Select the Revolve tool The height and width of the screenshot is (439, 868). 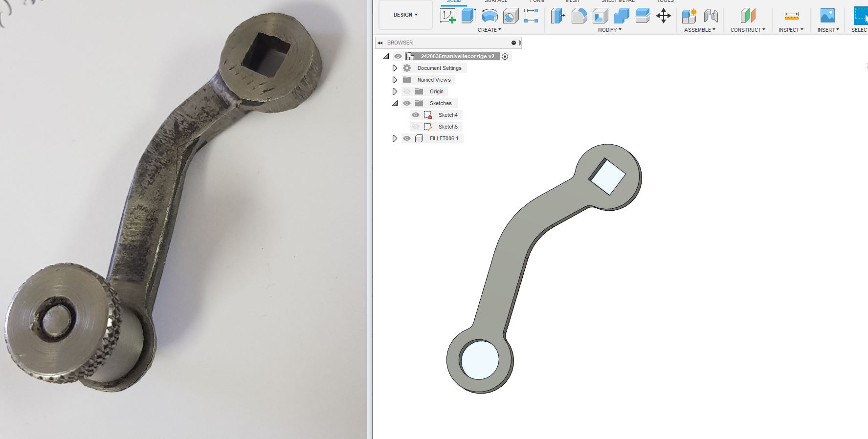(490, 16)
